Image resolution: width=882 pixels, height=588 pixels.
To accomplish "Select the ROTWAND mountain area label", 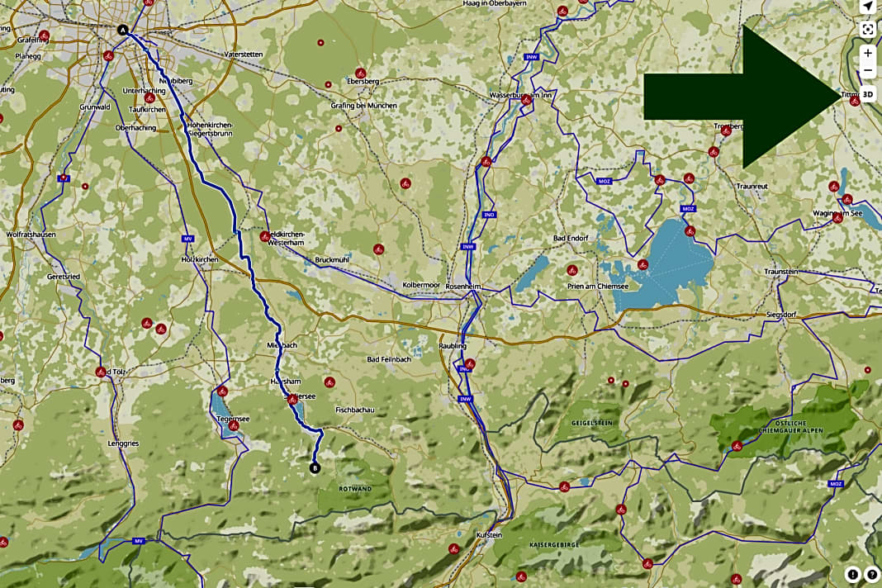I will pos(356,489).
